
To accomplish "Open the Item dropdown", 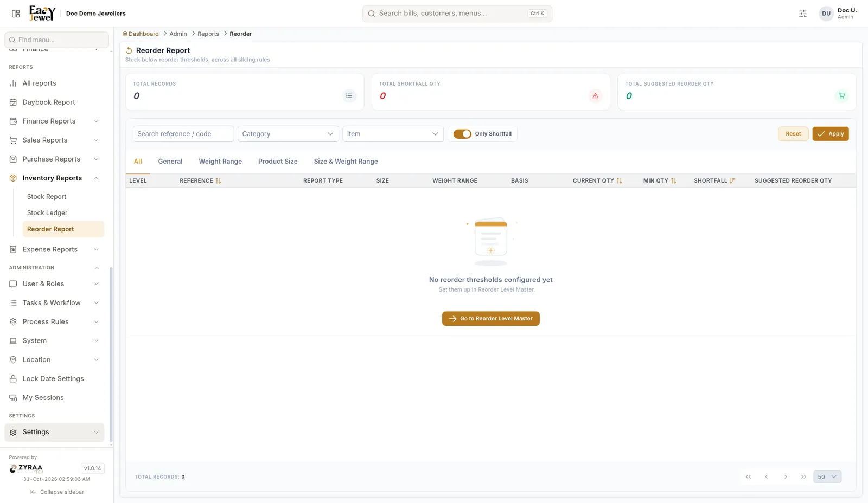I will [x=393, y=134].
